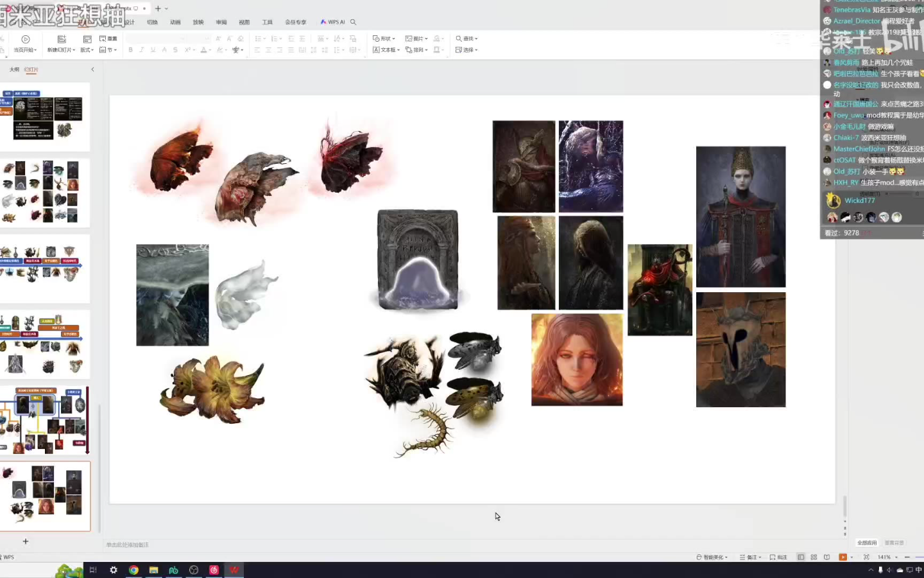Select the first dark-themed slide thumbnail
Screen dimensions: 924x578
point(45,116)
